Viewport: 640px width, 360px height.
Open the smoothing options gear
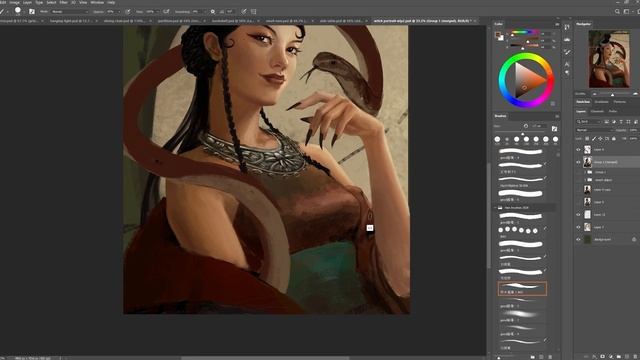(213, 11)
